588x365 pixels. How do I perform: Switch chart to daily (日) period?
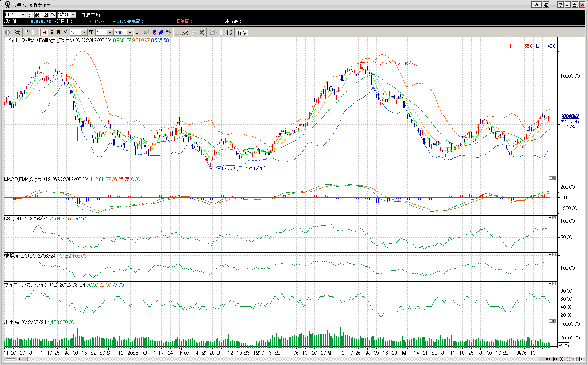tap(44, 32)
